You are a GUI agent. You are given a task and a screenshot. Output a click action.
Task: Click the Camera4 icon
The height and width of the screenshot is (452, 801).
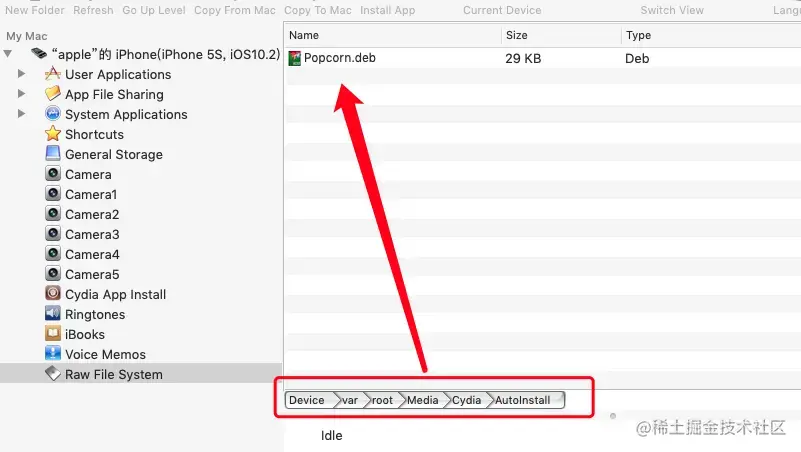pyautogui.click(x=53, y=253)
